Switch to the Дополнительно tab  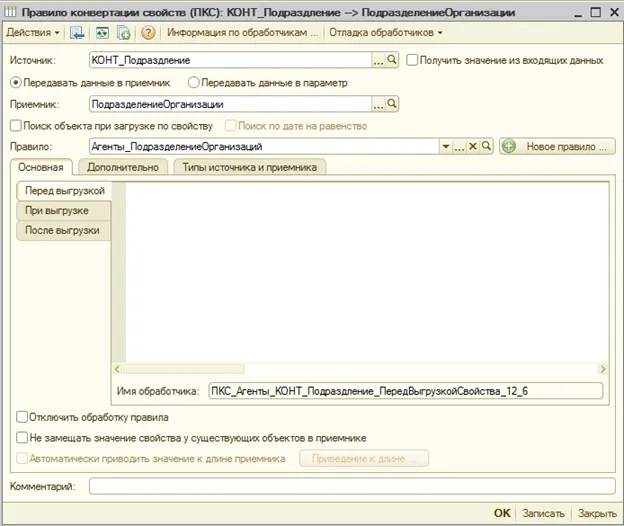pyautogui.click(x=123, y=167)
